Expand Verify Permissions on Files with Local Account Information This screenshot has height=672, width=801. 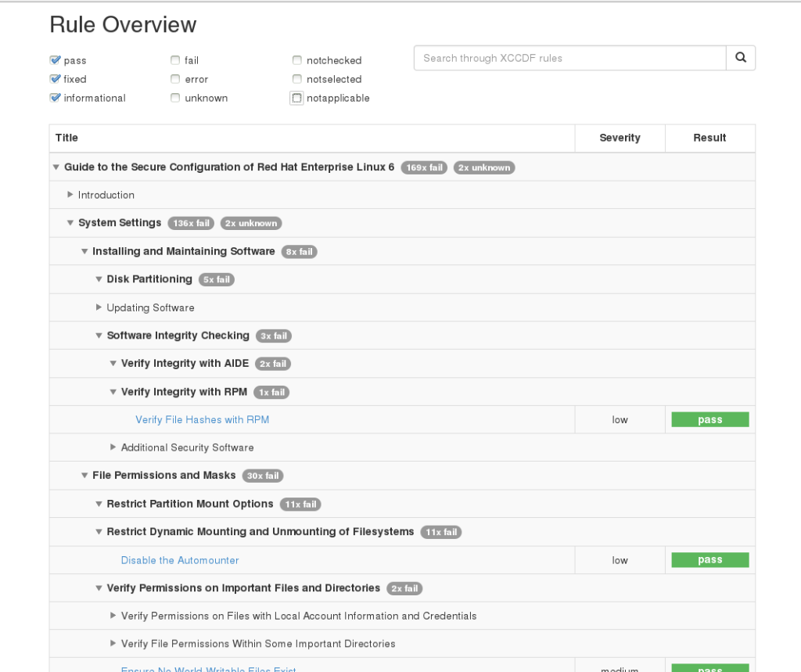(x=113, y=616)
